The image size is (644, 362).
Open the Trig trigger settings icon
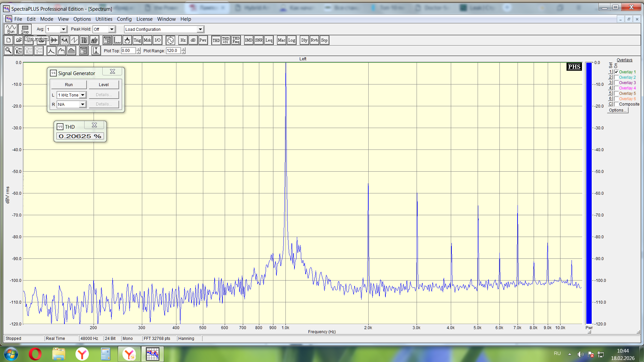click(x=137, y=40)
